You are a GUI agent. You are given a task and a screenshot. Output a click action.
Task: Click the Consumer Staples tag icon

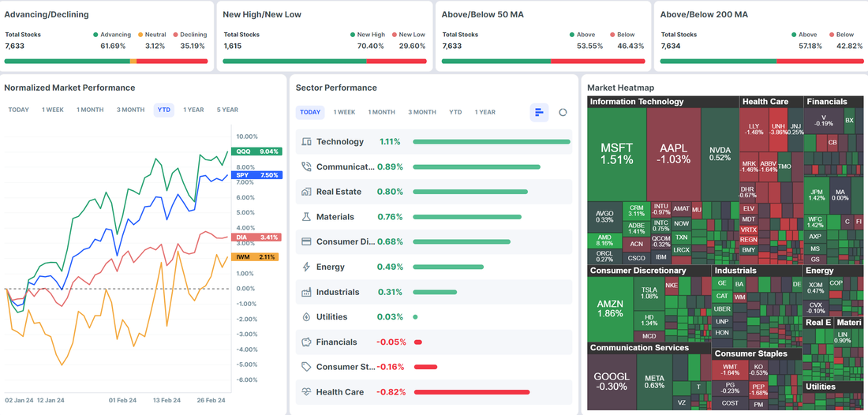306,367
